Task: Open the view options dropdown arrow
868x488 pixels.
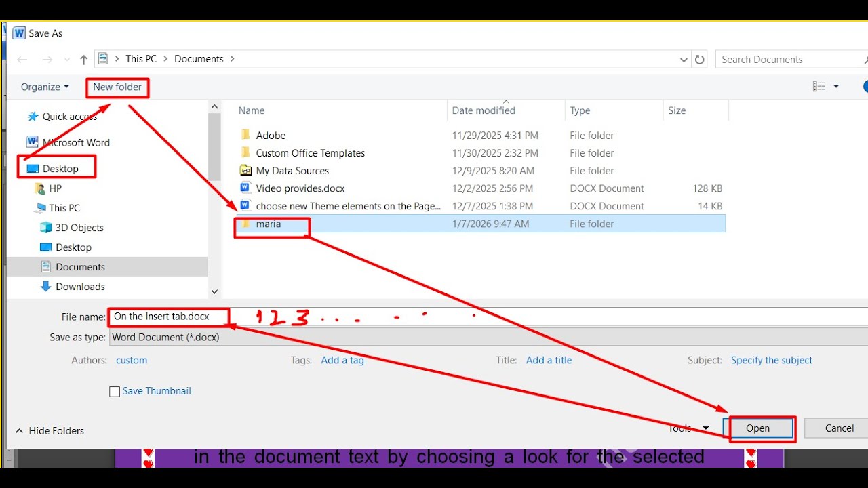Action: click(836, 87)
